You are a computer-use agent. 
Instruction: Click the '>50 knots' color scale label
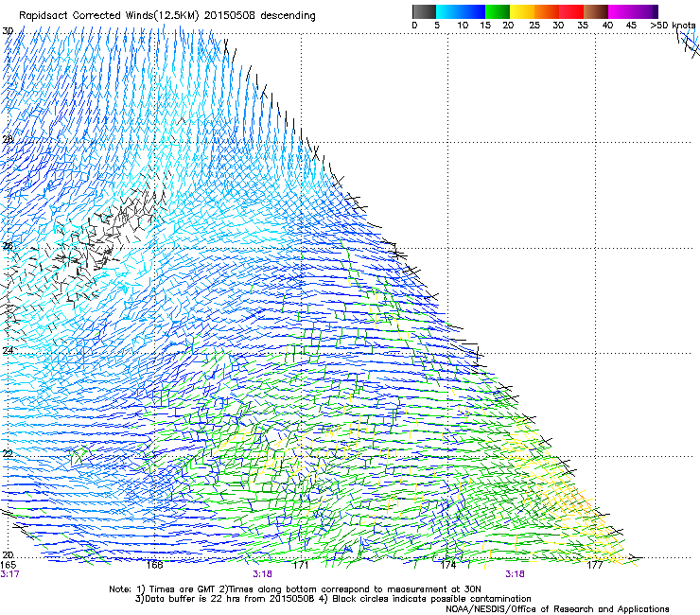click(673, 26)
